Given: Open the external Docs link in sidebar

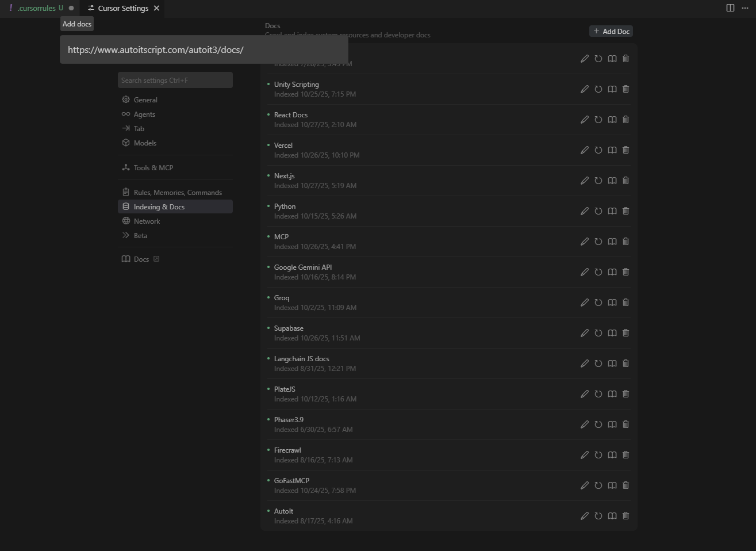Looking at the screenshot, I should click(x=141, y=259).
